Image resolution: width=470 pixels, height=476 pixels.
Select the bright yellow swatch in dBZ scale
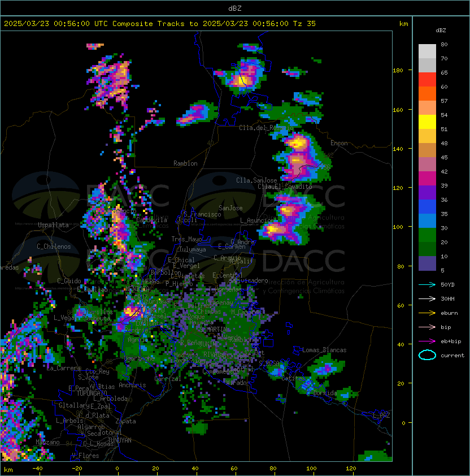tap(427, 122)
